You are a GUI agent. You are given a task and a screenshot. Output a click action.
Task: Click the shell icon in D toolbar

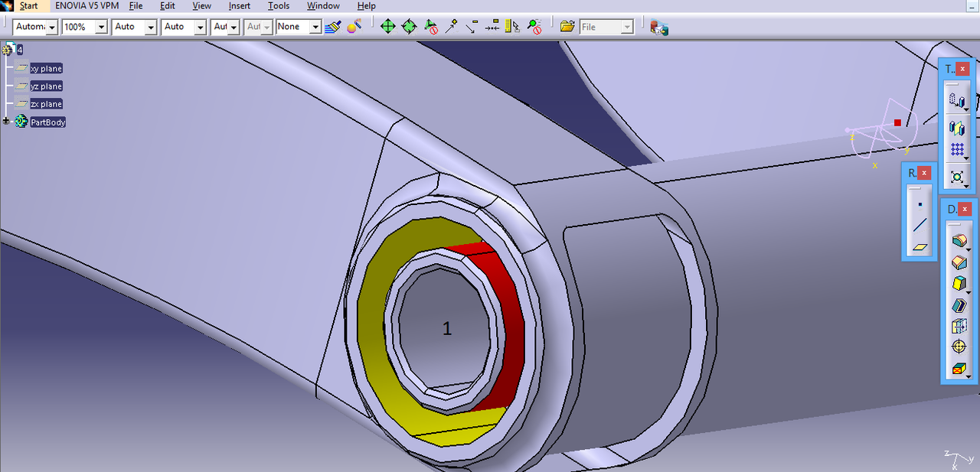pyautogui.click(x=959, y=306)
